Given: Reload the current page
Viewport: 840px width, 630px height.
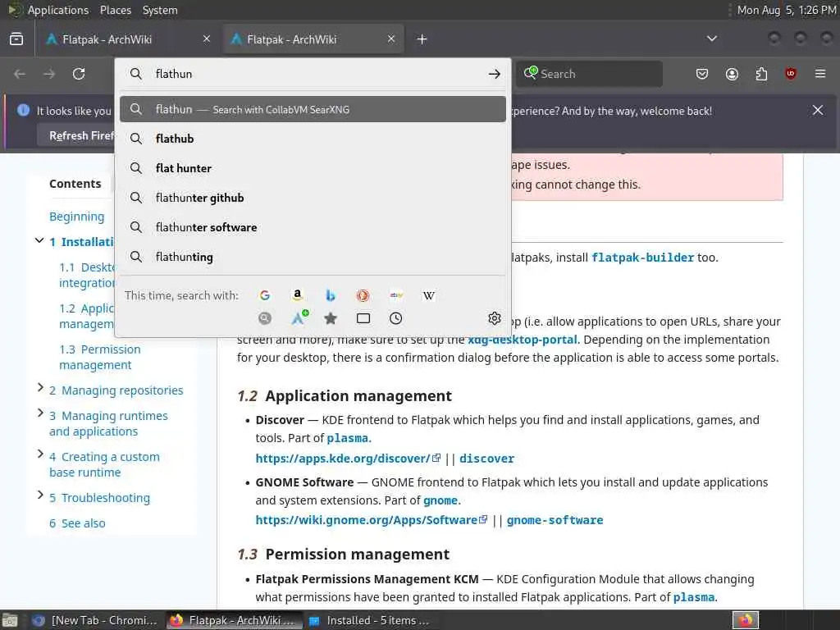Looking at the screenshot, I should point(79,74).
